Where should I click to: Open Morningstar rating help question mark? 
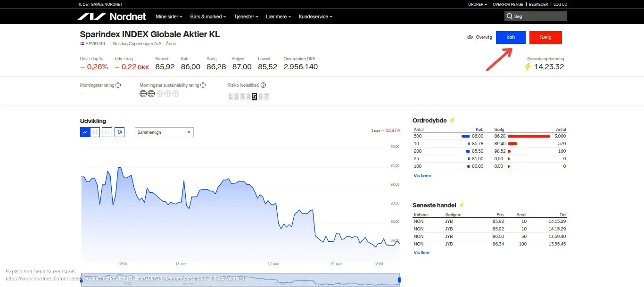(118, 85)
